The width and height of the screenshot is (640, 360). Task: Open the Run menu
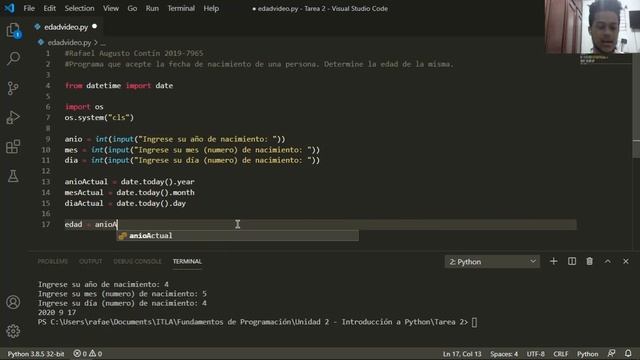point(152,8)
